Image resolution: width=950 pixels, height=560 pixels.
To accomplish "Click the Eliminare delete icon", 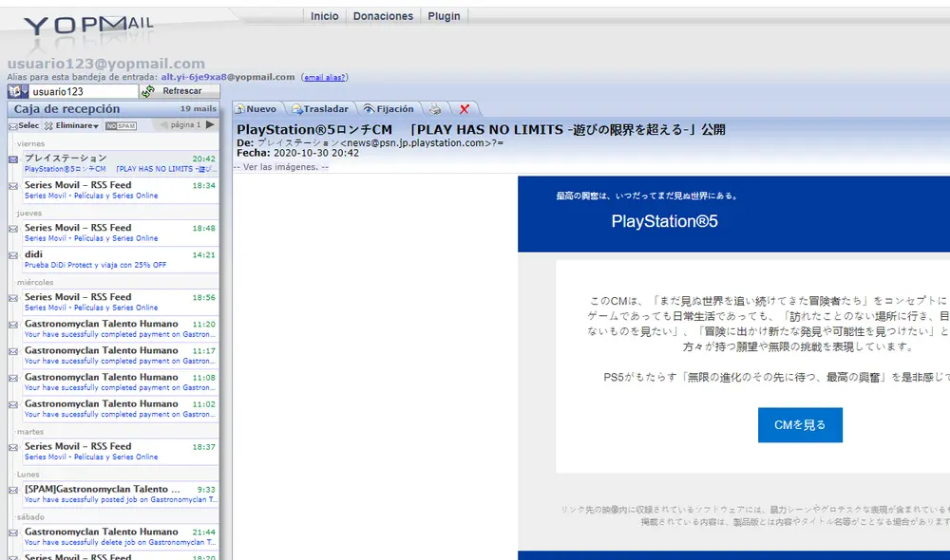I will [49, 126].
